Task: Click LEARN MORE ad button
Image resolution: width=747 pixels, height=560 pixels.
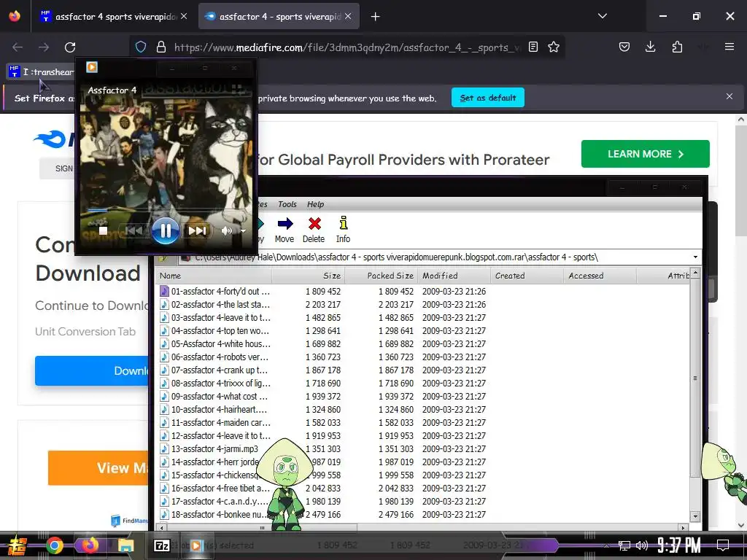Action: pos(645,154)
